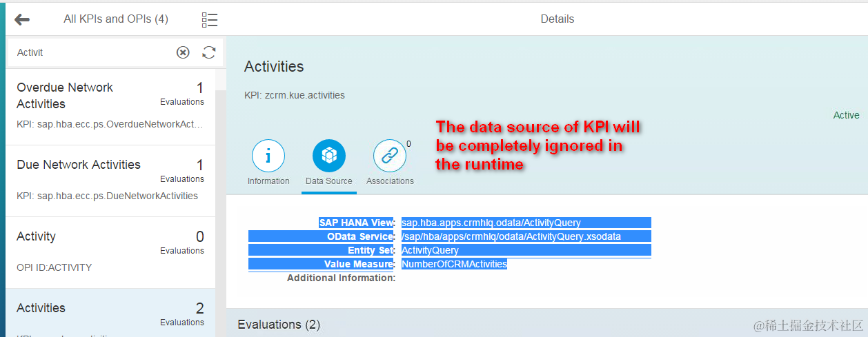868x337 pixels.
Task: Clear the search field with the X icon
Action: click(x=183, y=52)
